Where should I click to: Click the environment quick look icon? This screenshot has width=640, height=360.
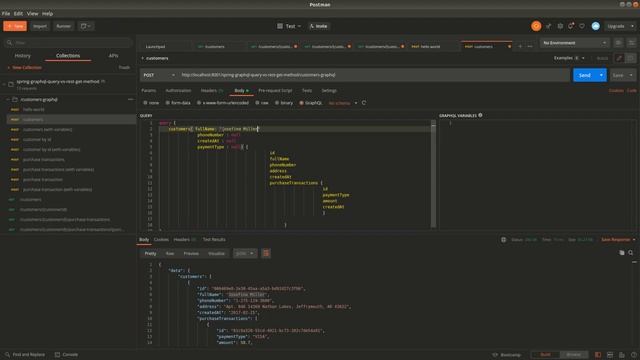click(x=618, y=43)
